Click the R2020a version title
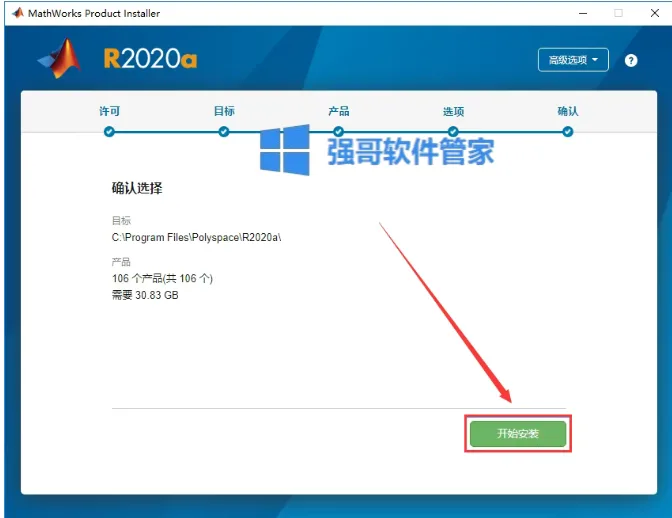The image size is (672, 518). [x=150, y=59]
